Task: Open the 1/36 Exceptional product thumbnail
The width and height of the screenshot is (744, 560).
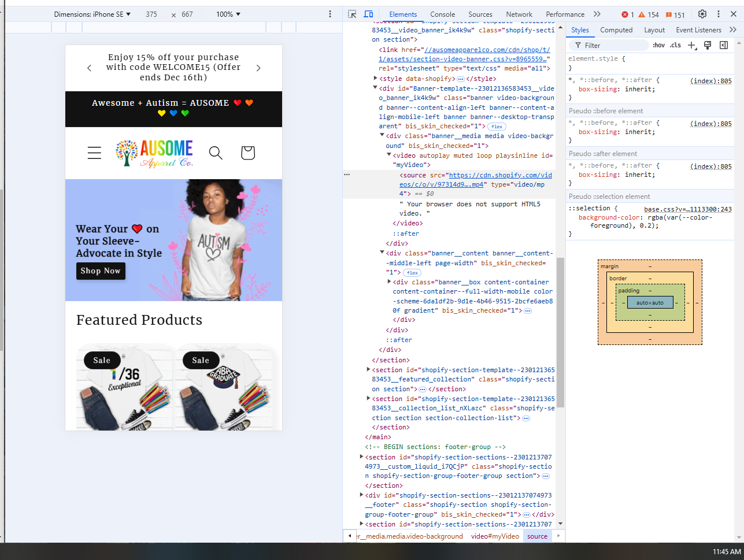Action: (124, 387)
